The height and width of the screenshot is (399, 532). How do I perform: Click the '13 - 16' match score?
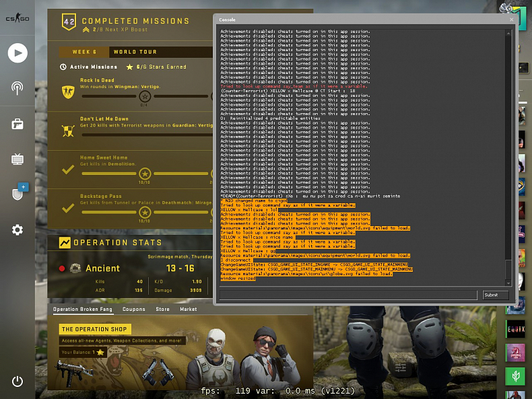pyautogui.click(x=180, y=268)
